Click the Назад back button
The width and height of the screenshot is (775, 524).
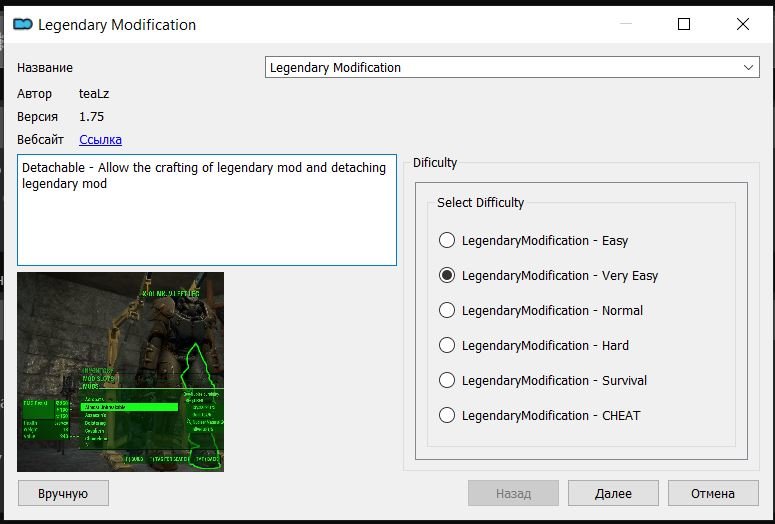coord(513,493)
